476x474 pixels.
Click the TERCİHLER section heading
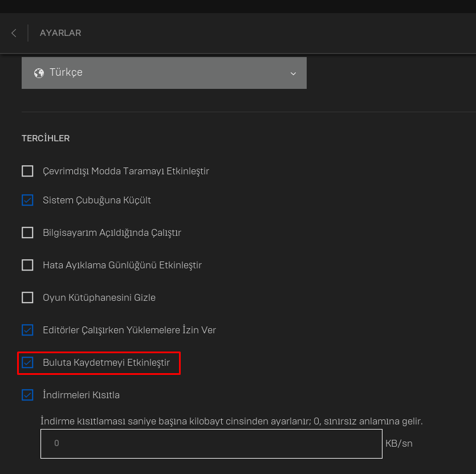tap(46, 138)
